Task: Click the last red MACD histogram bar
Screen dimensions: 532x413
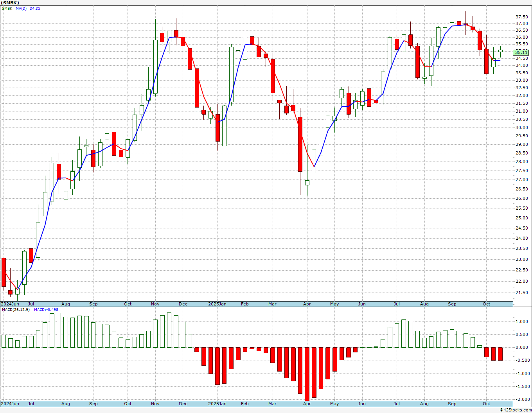Action: (x=500, y=354)
